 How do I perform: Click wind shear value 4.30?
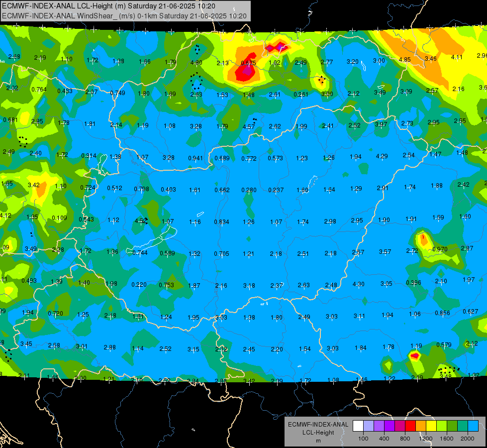click(359, 284)
